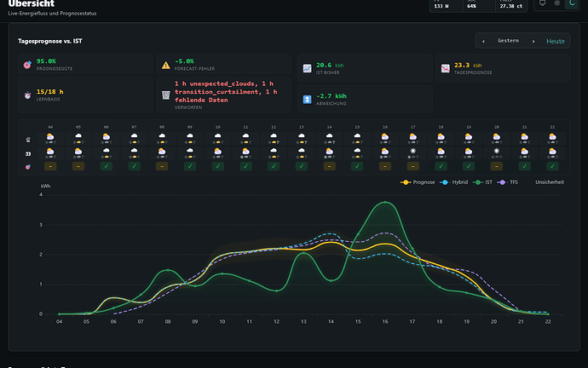Click the 27.38 ct price status tile
588x368 pixels.
[511, 6]
